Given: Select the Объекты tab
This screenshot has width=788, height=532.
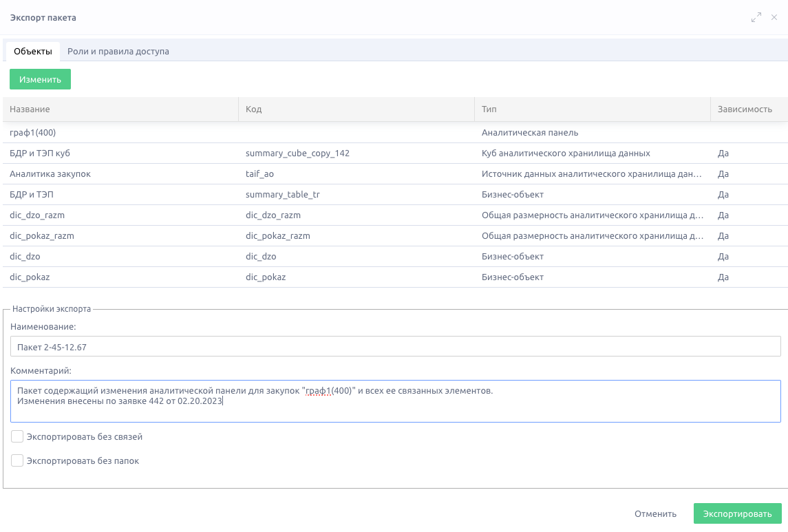Looking at the screenshot, I should 32,51.
